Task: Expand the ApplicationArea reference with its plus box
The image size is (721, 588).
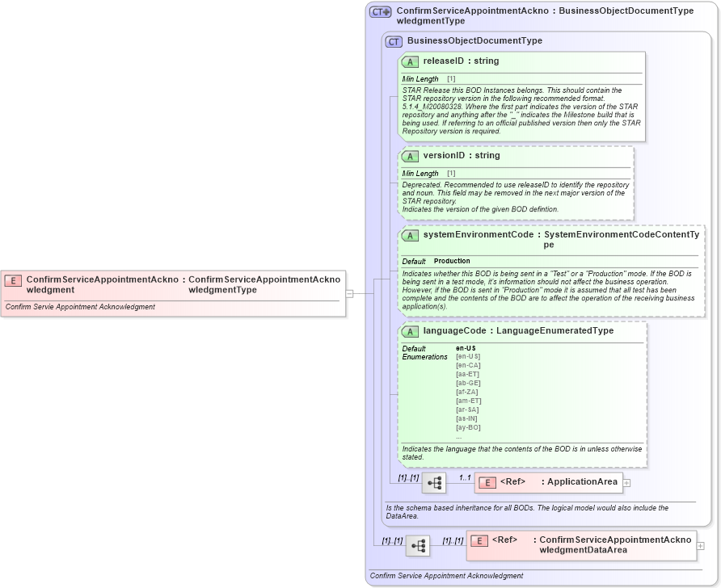Action: [x=626, y=481]
